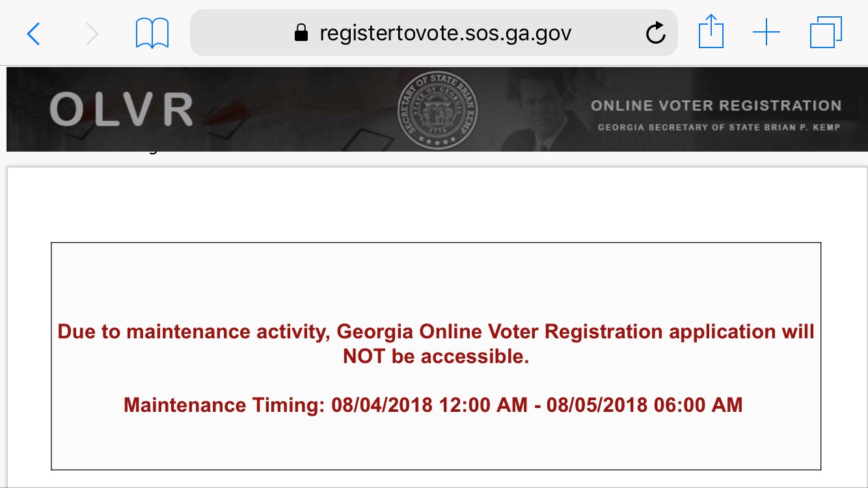
Task: Click the "ONLINE VOTER REGISTRATION" banner title
Action: point(716,105)
